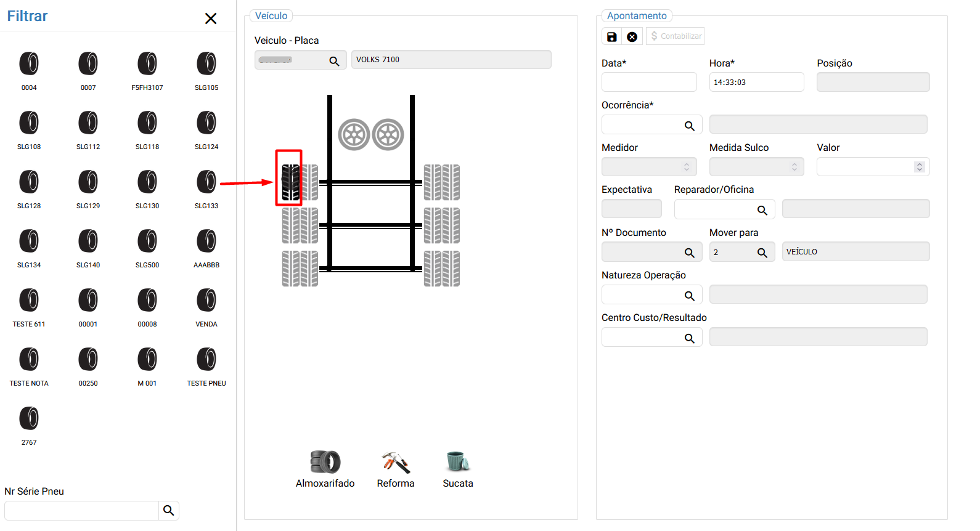Screen dimensions: 980x531
Task: Search by Nr Série Pneu magnifier
Action: point(168,510)
